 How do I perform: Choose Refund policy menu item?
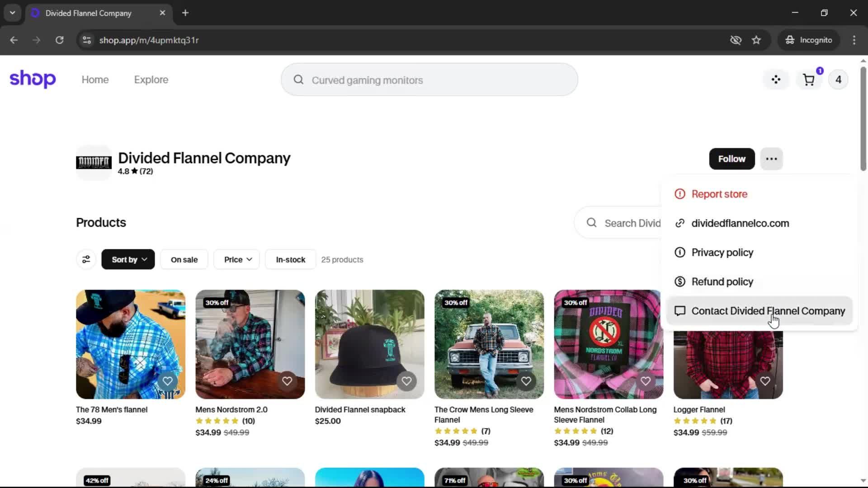click(722, 282)
